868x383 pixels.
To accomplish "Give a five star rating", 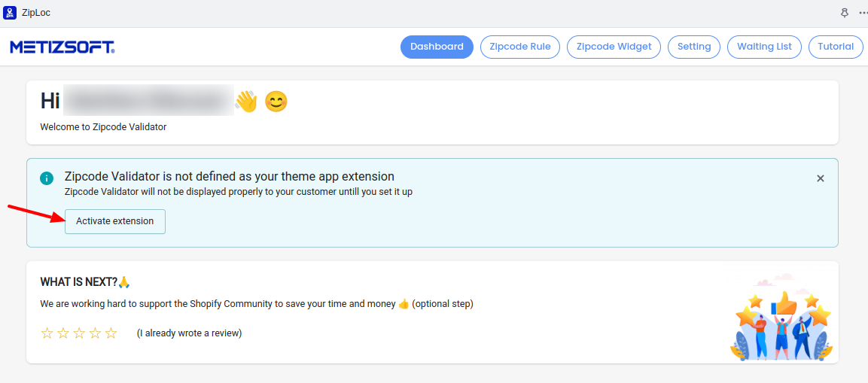I will pos(111,333).
